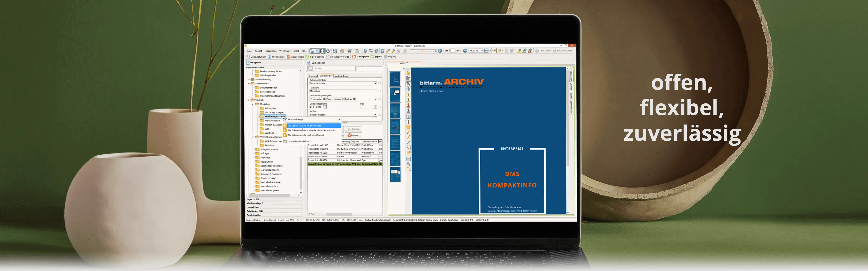Open Baumwerkzeuge submenu in context menu
Image resolution: width=868 pixels, height=271 pixels.
coord(312,119)
